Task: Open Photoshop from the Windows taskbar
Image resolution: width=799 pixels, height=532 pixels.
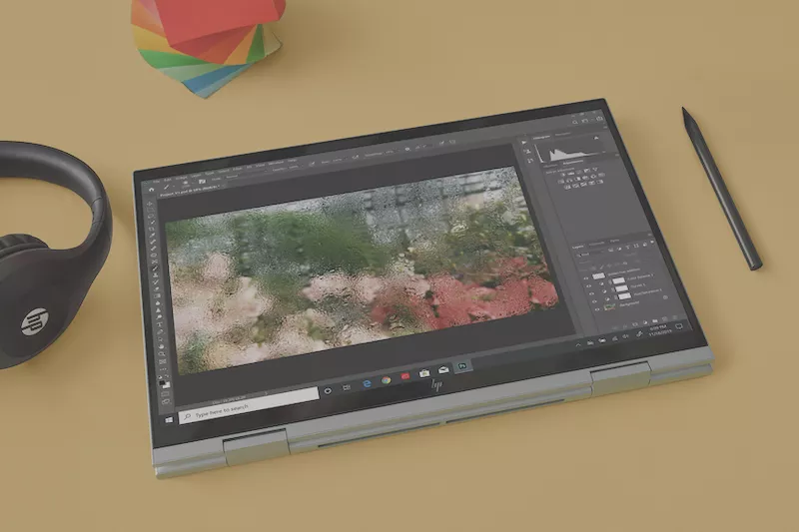Action: pyautogui.click(x=462, y=366)
